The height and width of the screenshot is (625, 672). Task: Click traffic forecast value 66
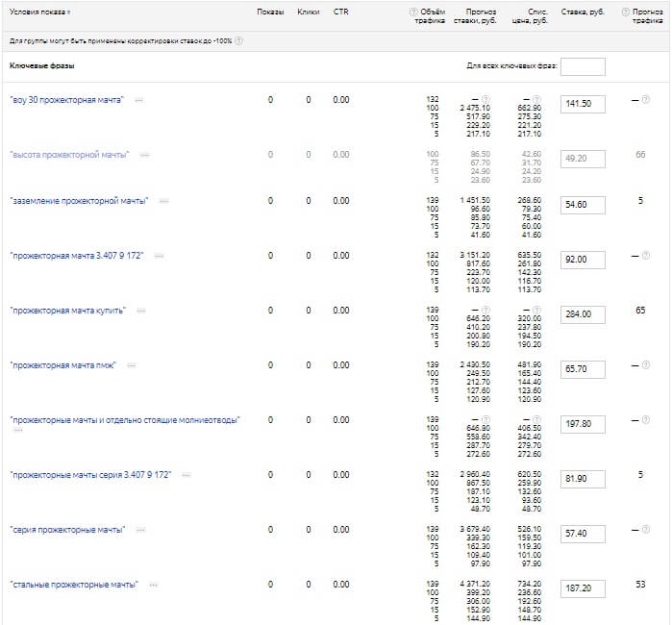tap(640, 155)
